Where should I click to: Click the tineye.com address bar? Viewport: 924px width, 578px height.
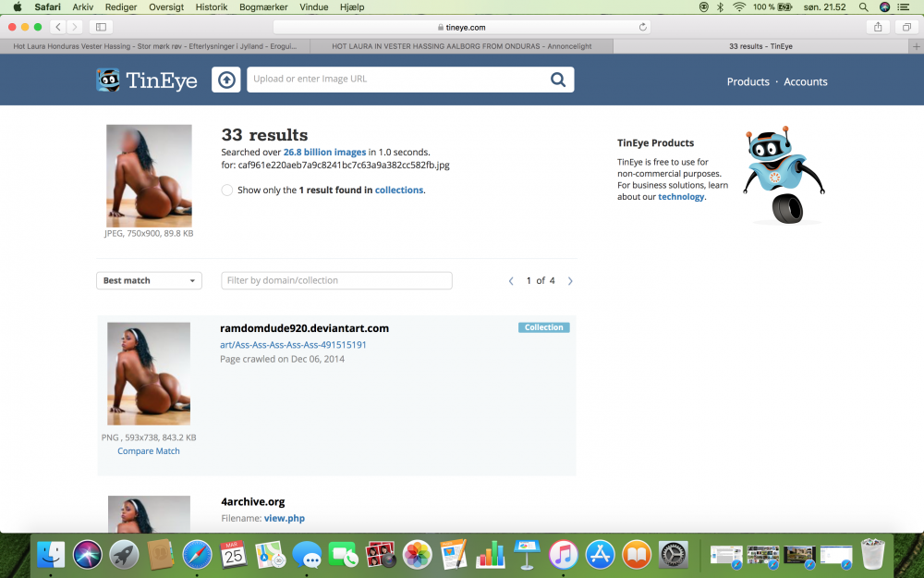pos(461,27)
